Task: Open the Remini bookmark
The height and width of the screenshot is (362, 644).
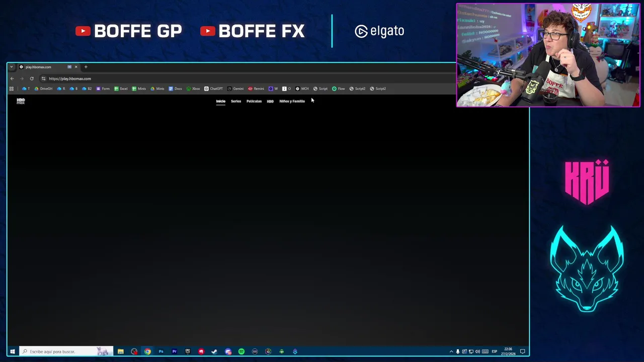Action: tap(256, 88)
